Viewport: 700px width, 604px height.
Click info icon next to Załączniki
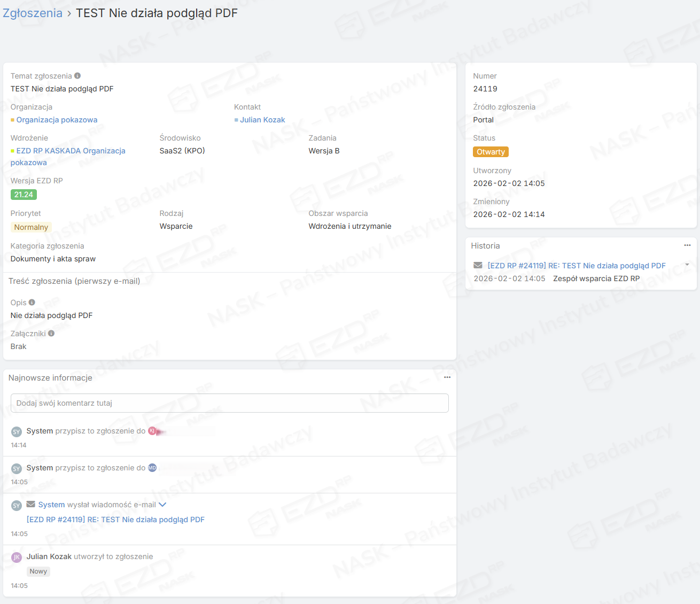51,334
